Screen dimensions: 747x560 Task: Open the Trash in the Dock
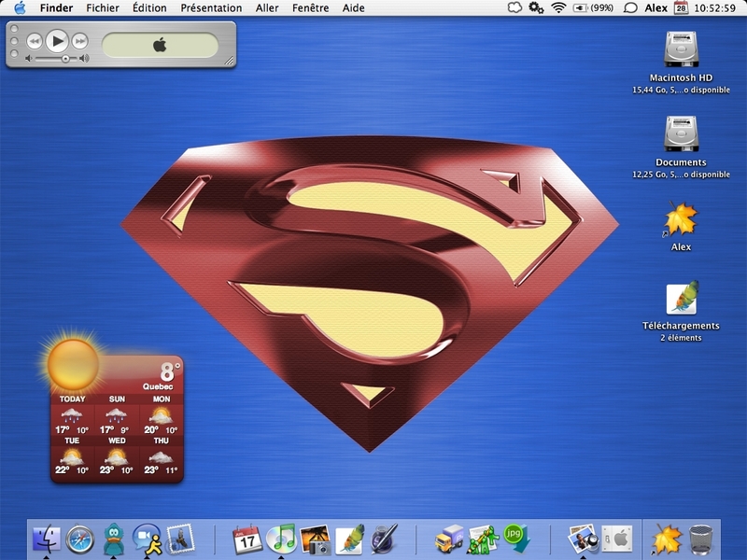pos(701,539)
